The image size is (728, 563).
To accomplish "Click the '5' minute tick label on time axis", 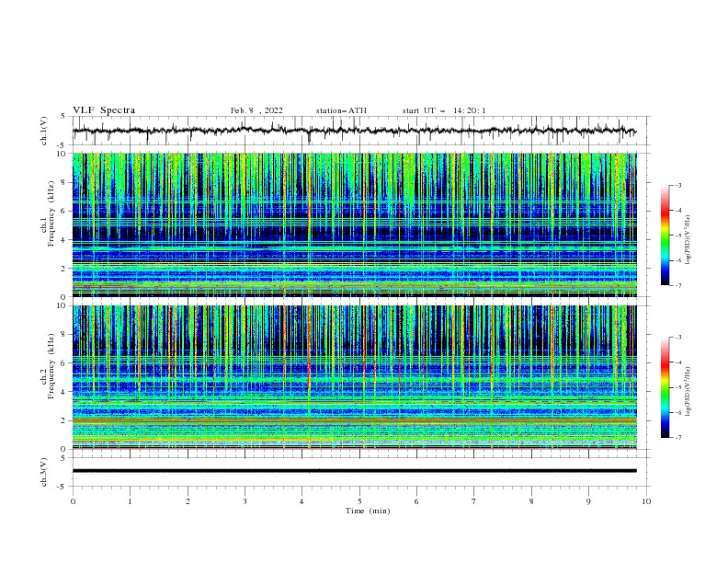I will (x=359, y=501).
